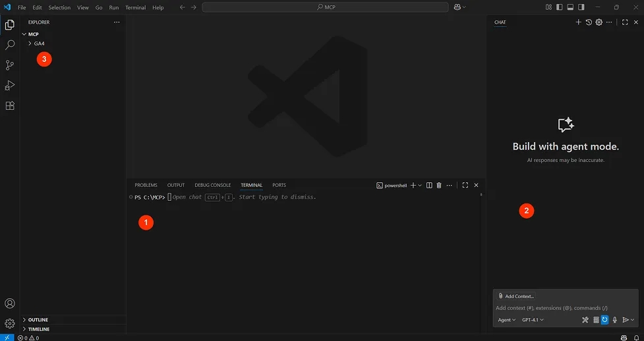644x341 pixels.
Task: Open the Source Control view
Action: pos(10,65)
